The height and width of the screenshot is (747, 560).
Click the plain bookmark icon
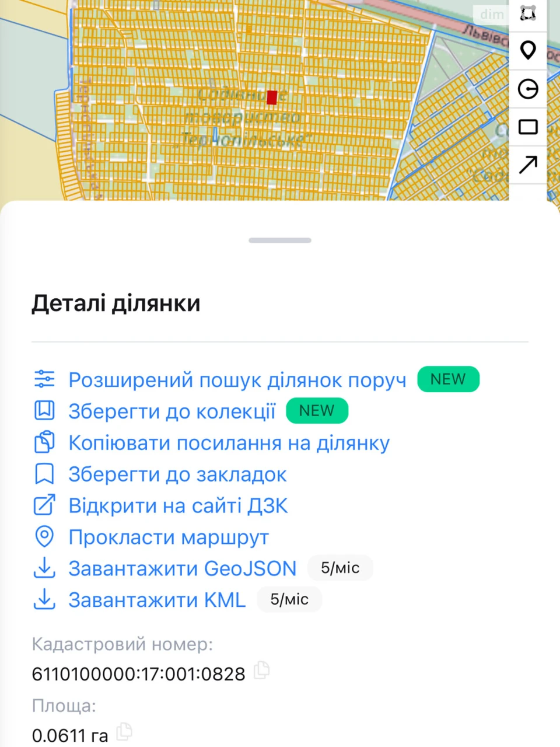[x=44, y=474]
